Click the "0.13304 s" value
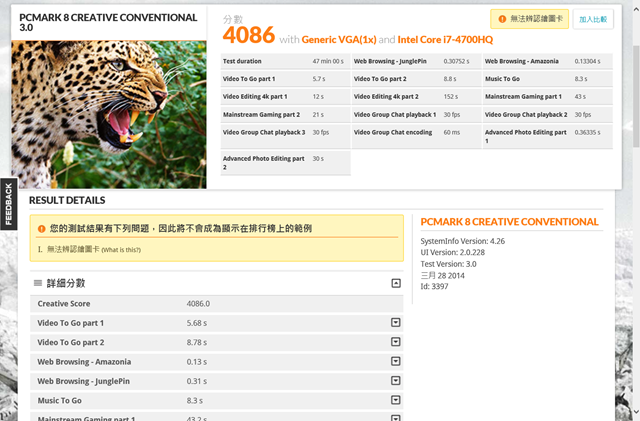This screenshot has height=421, width=640. click(x=587, y=61)
